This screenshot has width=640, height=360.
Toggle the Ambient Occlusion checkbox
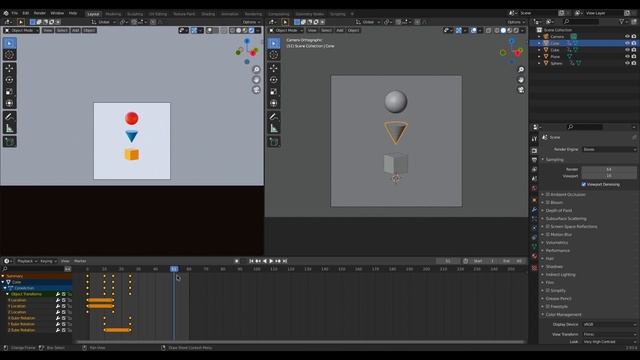pyautogui.click(x=548, y=194)
